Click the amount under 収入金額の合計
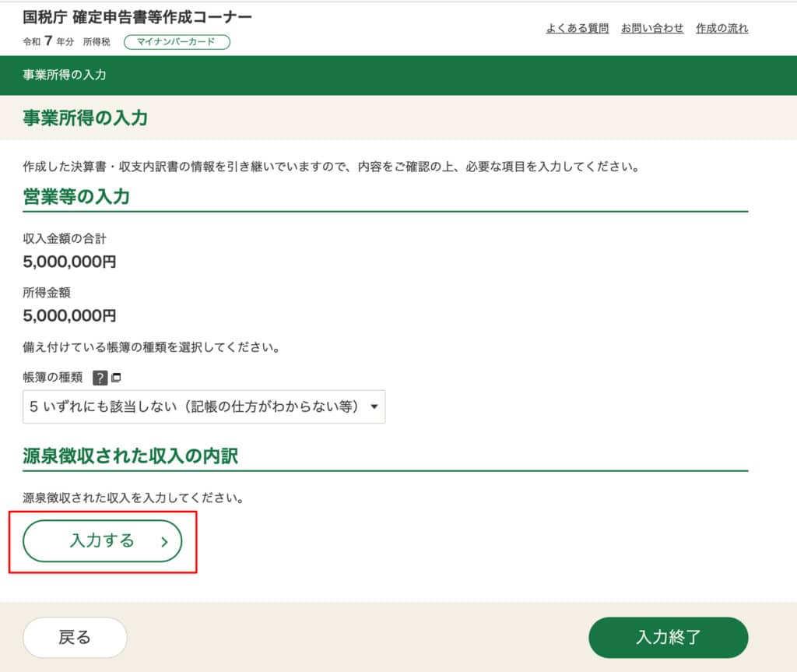The height and width of the screenshot is (672, 797). tap(69, 262)
